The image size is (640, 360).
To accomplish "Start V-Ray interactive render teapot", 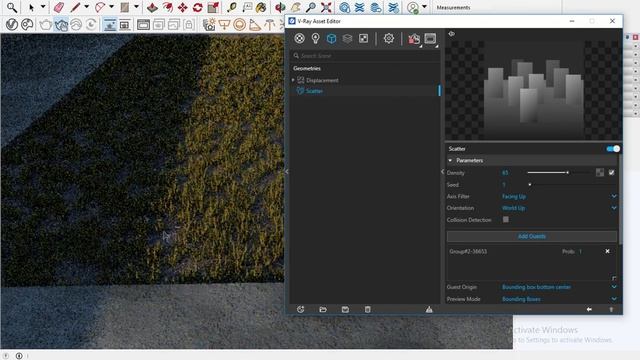I will pos(61,24).
